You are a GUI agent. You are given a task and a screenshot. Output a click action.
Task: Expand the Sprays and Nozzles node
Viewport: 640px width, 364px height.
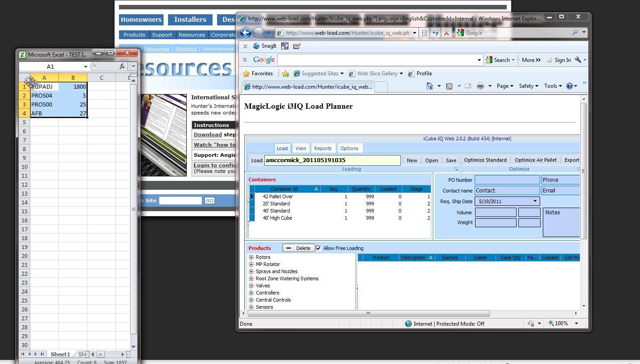coord(251,271)
